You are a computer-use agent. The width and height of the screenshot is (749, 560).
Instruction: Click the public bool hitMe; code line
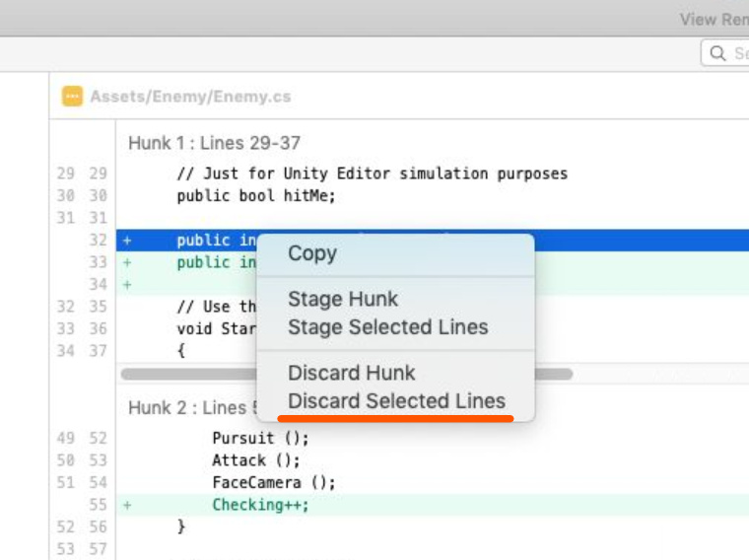pyautogui.click(x=256, y=196)
